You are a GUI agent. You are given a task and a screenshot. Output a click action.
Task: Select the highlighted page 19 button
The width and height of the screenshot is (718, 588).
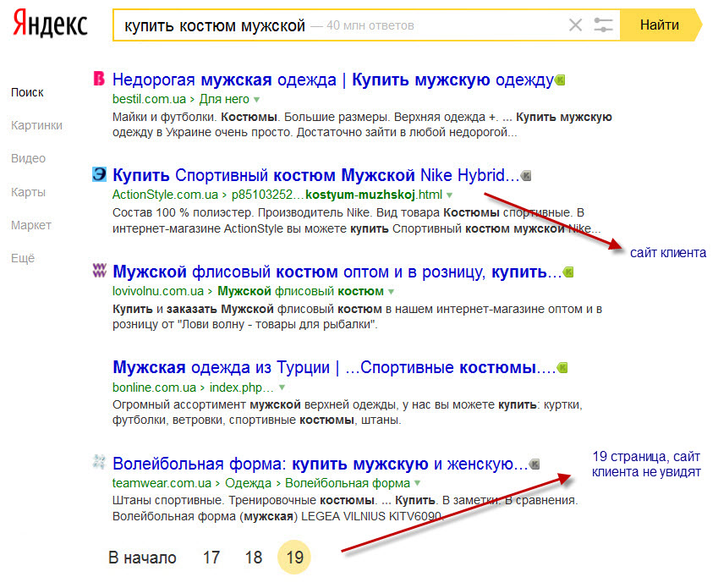tap(294, 558)
